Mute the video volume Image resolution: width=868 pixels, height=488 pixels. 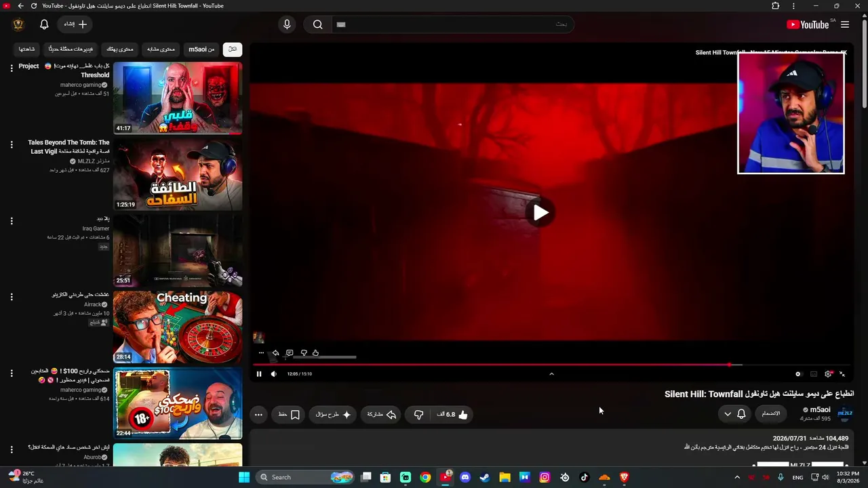point(273,374)
